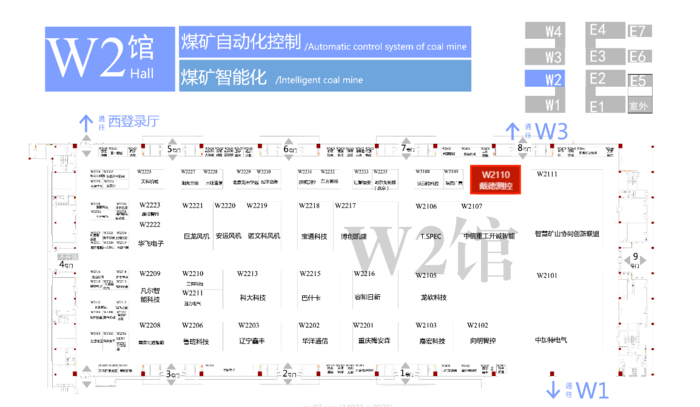This screenshot has height=407, width=700.
Task: Click the 煤矿自动化控制 category banner
Action: pos(325,42)
